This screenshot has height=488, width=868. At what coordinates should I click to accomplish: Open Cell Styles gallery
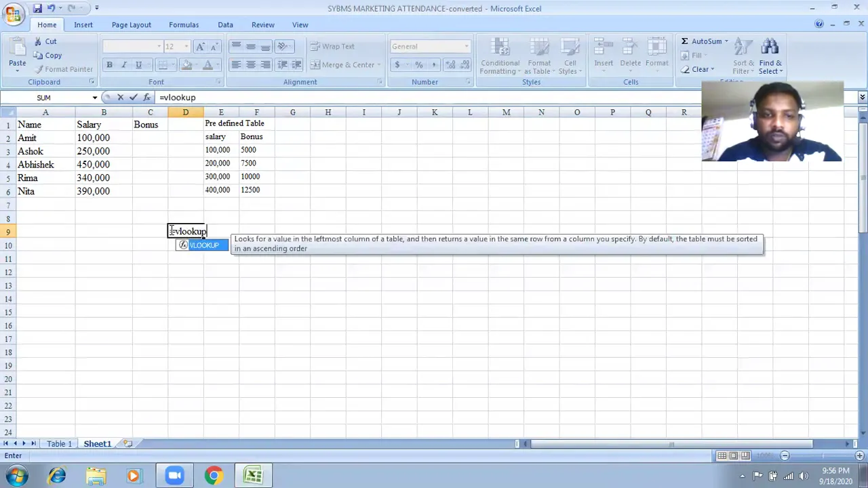[x=570, y=56]
